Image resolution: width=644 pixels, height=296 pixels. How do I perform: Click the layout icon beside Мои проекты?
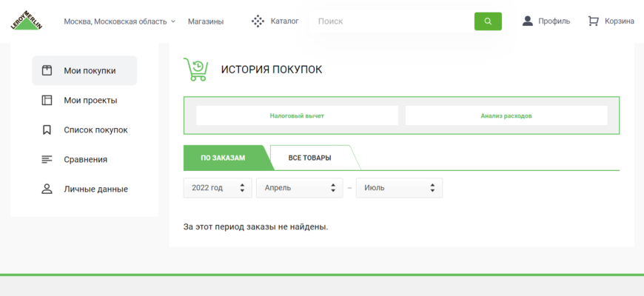pyautogui.click(x=47, y=100)
